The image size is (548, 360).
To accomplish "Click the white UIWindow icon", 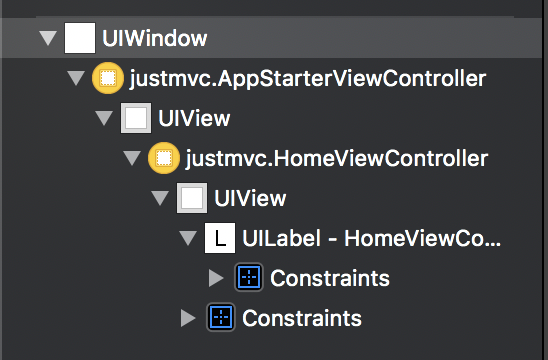I will coord(80,38).
